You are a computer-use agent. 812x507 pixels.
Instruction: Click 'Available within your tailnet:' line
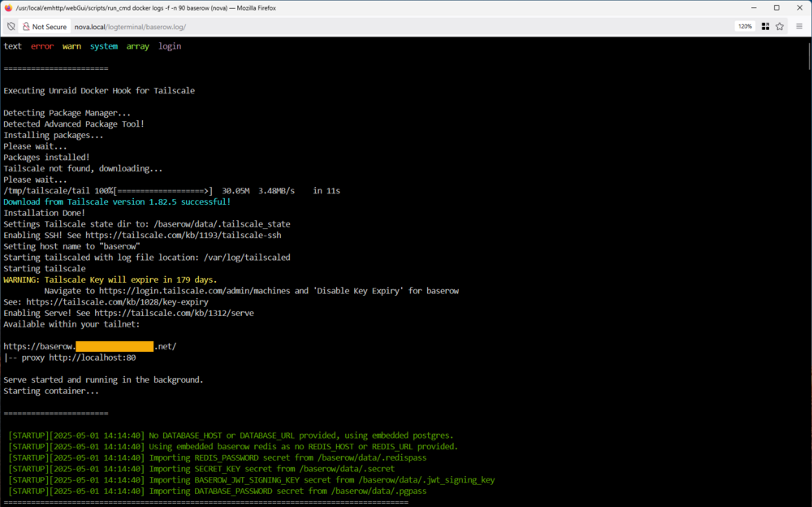71,324
